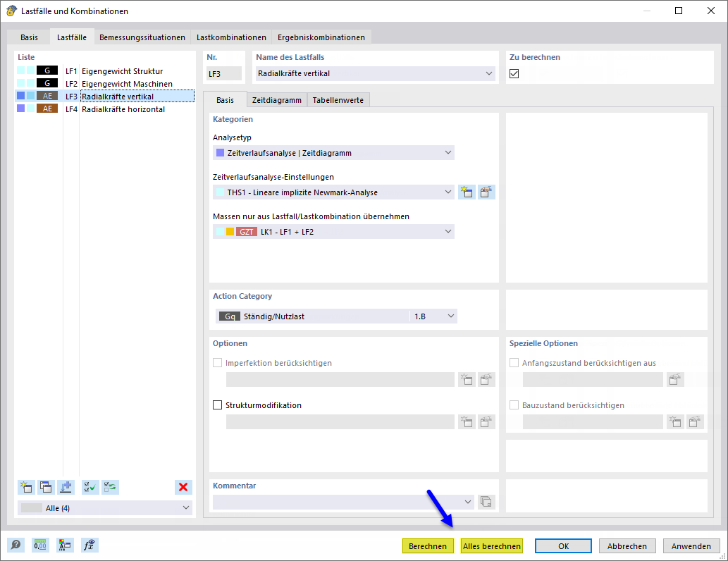Screen dimensions: 728x561
Task: Open the Zeitverlaufsanalyse-Einstellungen dropdown
Action: click(448, 192)
